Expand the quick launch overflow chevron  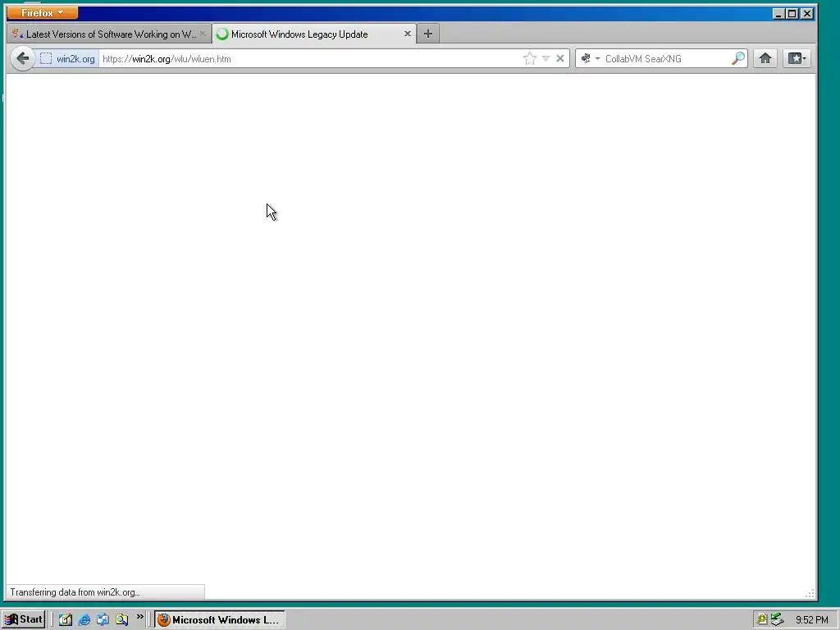[x=139, y=617]
